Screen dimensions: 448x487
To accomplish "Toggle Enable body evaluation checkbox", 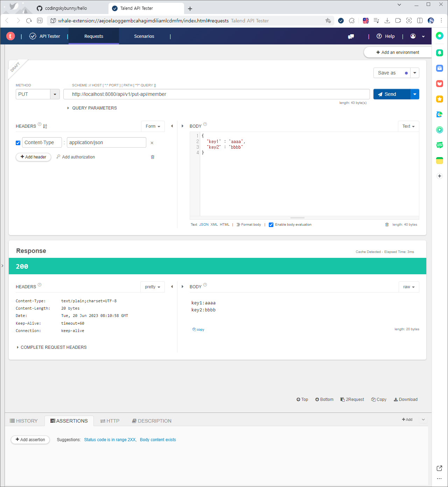I will click(271, 225).
